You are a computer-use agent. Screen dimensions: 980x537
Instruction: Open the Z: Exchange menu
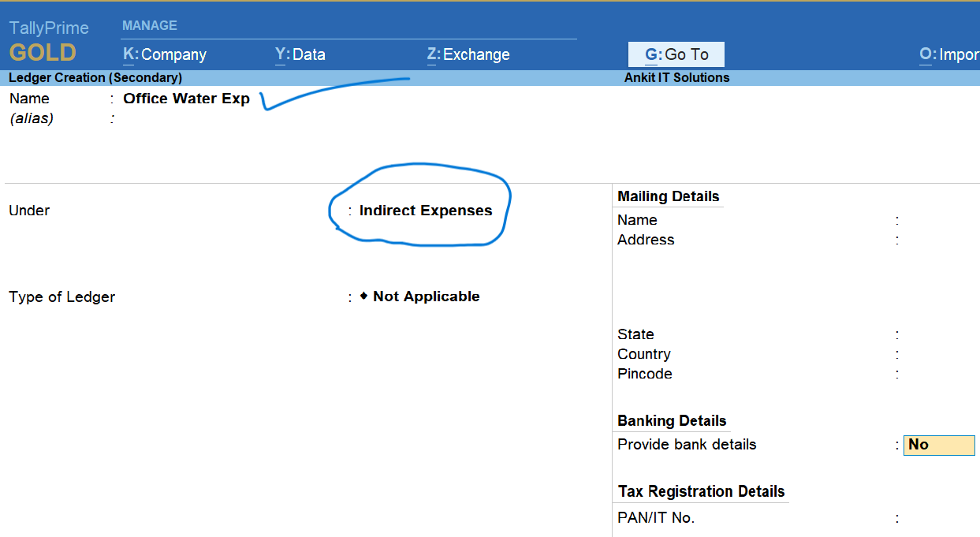pyautogui.click(x=468, y=54)
